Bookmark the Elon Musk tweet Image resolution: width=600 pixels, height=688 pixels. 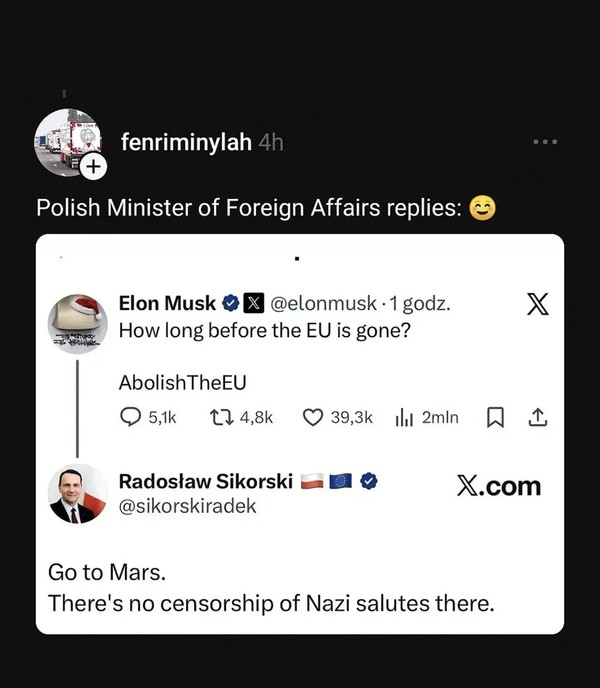pyautogui.click(x=494, y=417)
